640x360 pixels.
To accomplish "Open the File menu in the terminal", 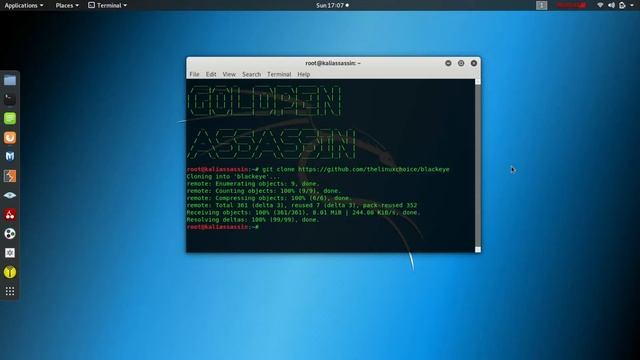I will click(x=194, y=74).
